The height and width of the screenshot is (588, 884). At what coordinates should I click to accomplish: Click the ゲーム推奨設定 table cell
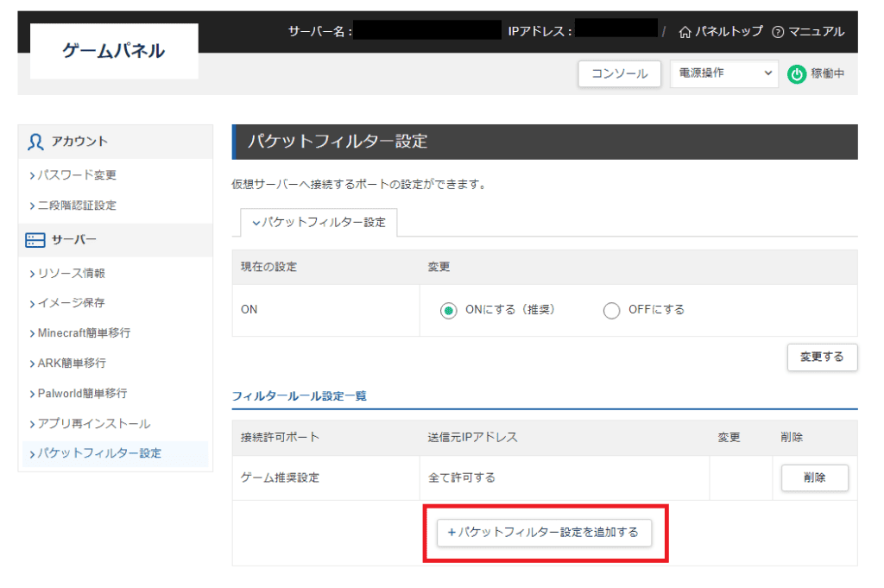tap(325, 478)
